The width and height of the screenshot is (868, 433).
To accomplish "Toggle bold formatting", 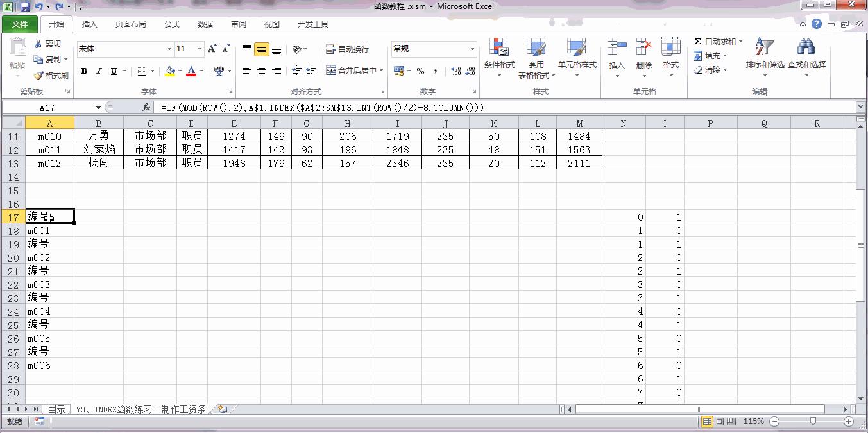I will pyautogui.click(x=83, y=71).
